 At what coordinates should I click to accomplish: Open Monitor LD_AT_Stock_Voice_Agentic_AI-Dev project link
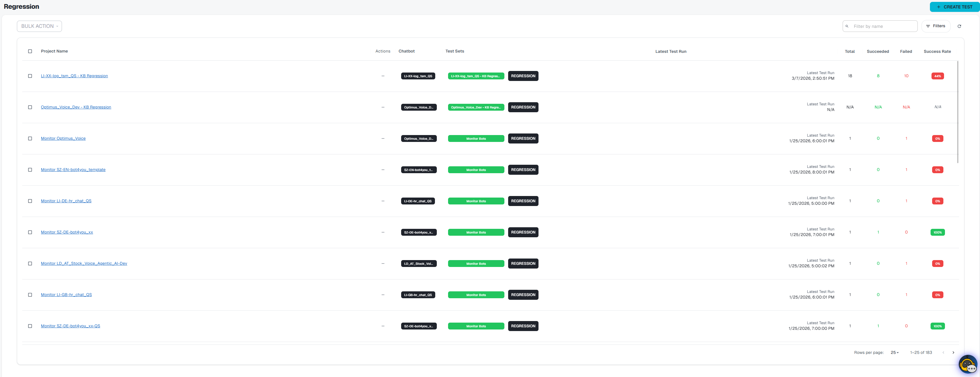click(84, 263)
